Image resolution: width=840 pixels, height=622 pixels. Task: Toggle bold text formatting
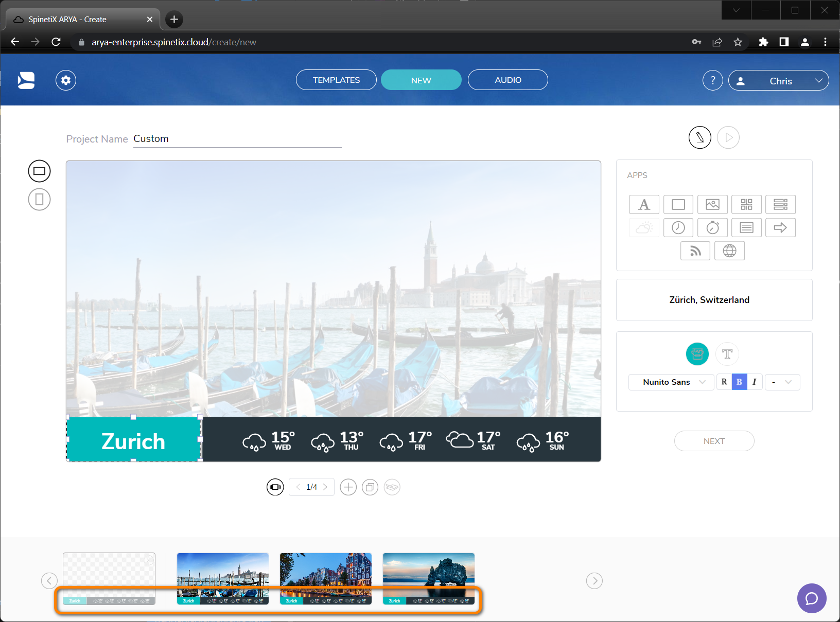pos(739,382)
